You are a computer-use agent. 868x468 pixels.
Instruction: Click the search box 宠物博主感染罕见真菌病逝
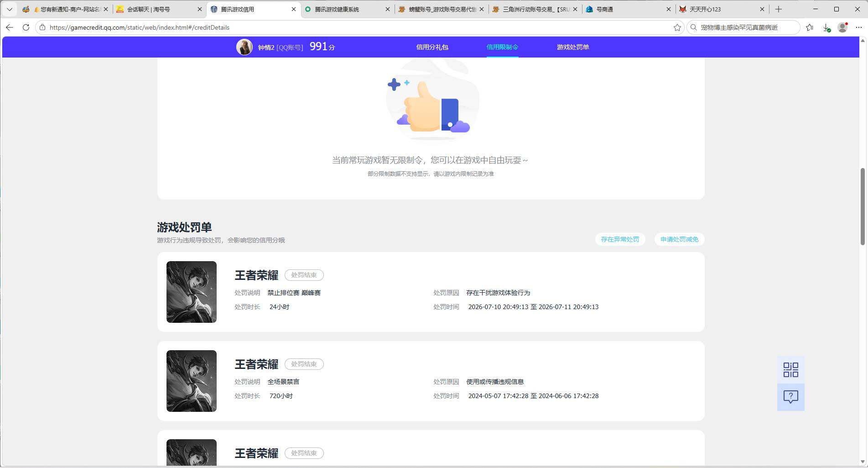tap(743, 27)
